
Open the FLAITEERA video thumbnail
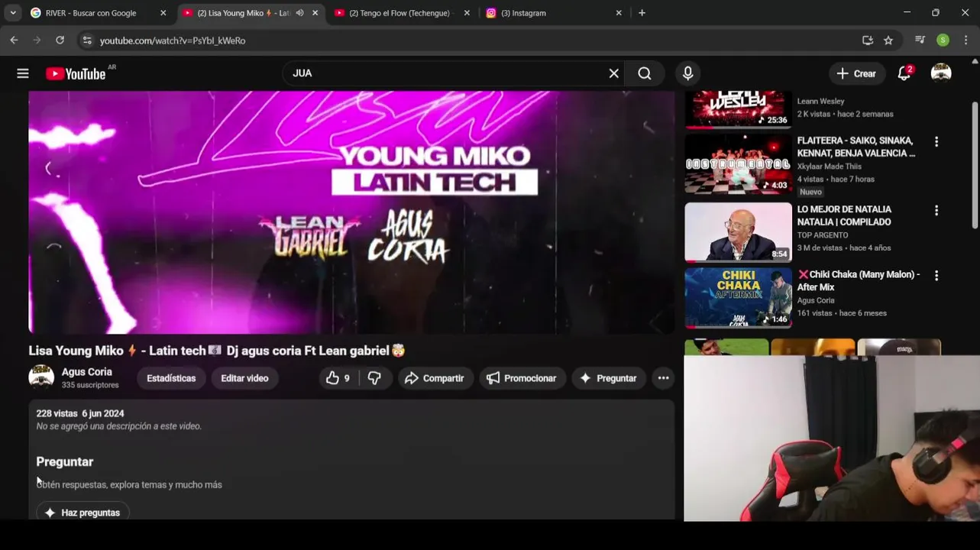(x=738, y=164)
